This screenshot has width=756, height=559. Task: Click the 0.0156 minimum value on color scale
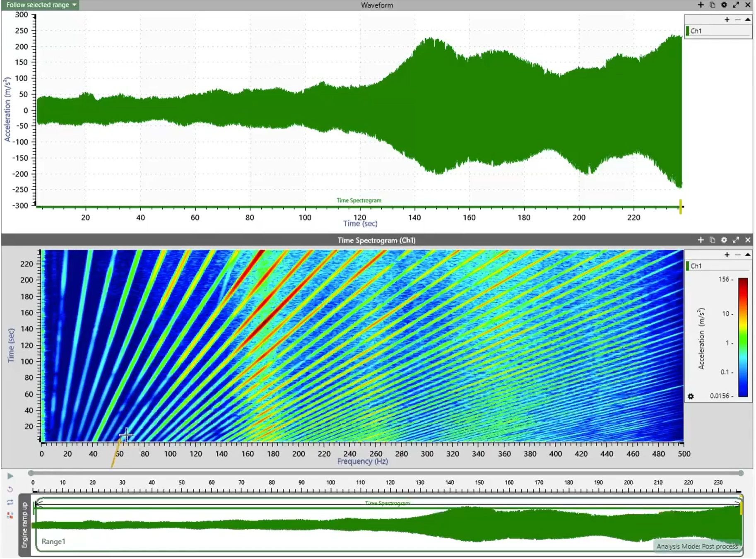point(720,396)
